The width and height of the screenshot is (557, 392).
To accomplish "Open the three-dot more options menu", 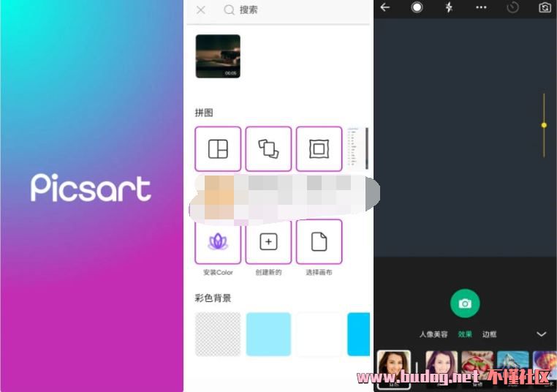I will [x=481, y=7].
